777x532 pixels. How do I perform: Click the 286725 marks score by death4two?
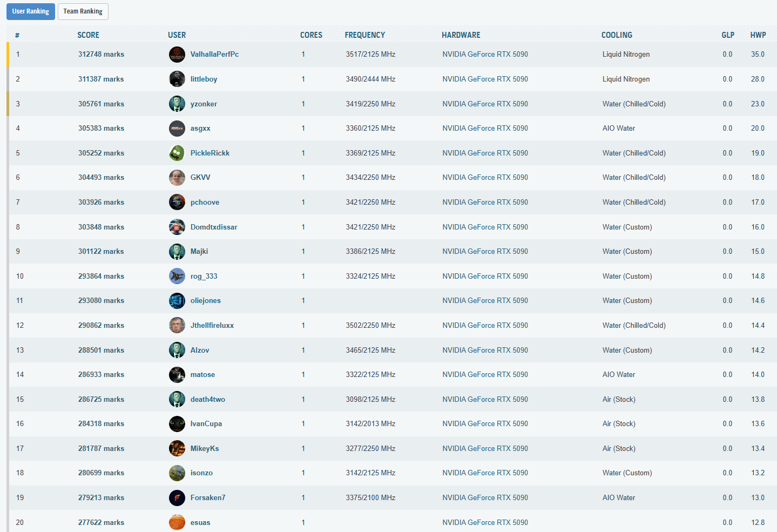[x=101, y=400]
